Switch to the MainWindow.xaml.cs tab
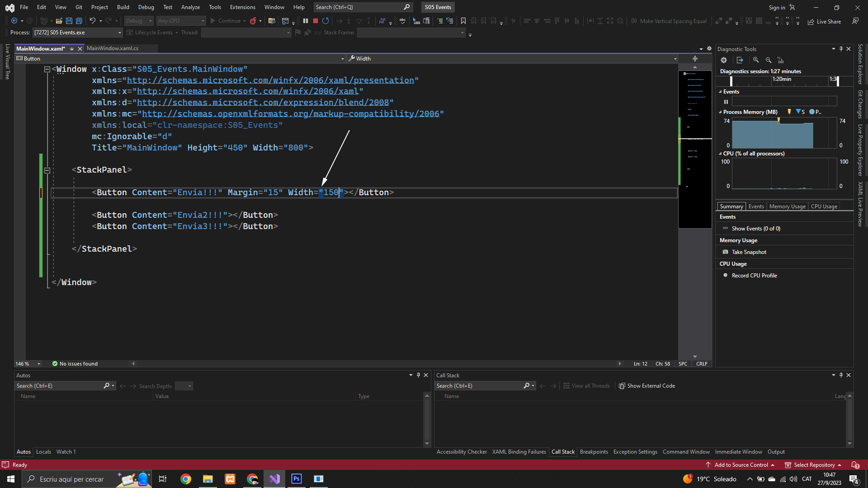 (x=113, y=48)
